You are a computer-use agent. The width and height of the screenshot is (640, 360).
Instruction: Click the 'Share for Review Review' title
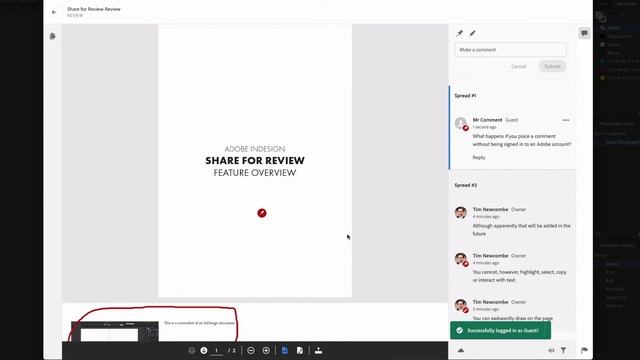click(x=93, y=9)
